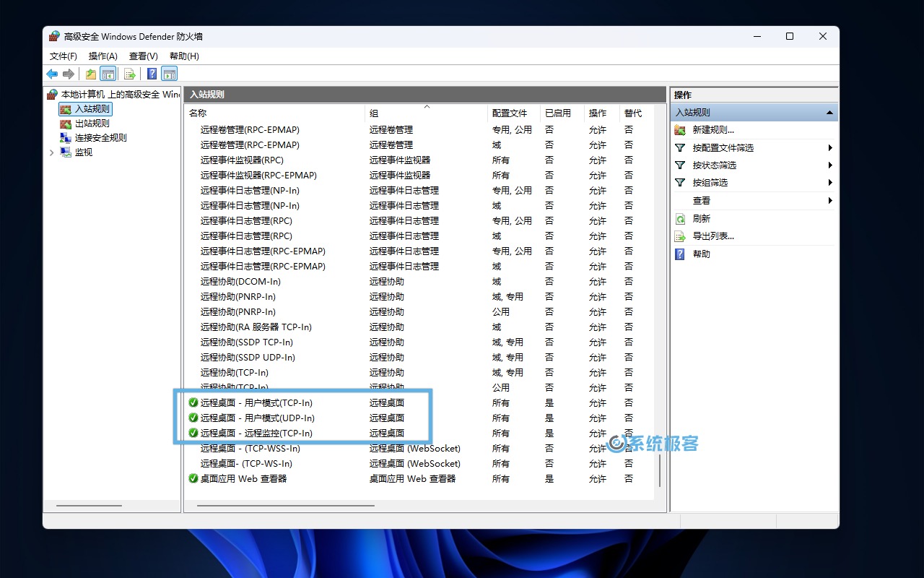The width and height of the screenshot is (924, 578).
Task: Click the gray Forward arrow in toolbar
Action: [69, 74]
